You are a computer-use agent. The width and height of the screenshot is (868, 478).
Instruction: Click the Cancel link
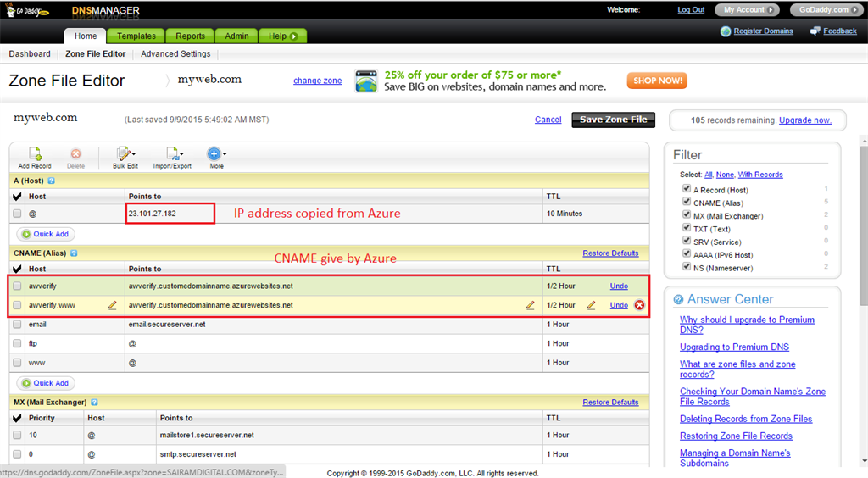[x=548, y=119]
